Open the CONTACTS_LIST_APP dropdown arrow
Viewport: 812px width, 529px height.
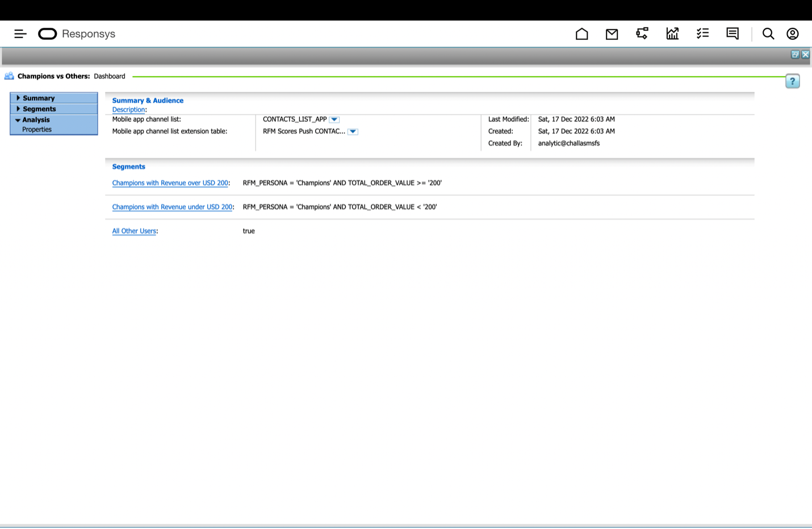click(x=334, y=119)
